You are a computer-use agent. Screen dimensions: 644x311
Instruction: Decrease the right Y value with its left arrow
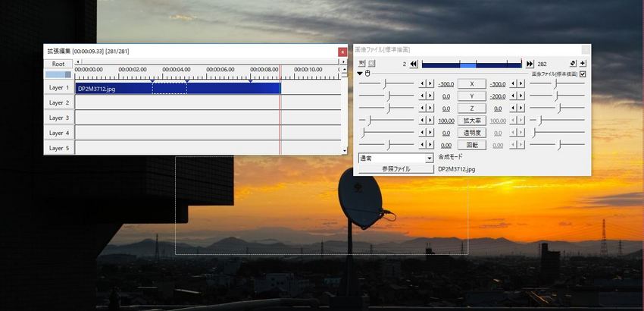coord(513,96)
